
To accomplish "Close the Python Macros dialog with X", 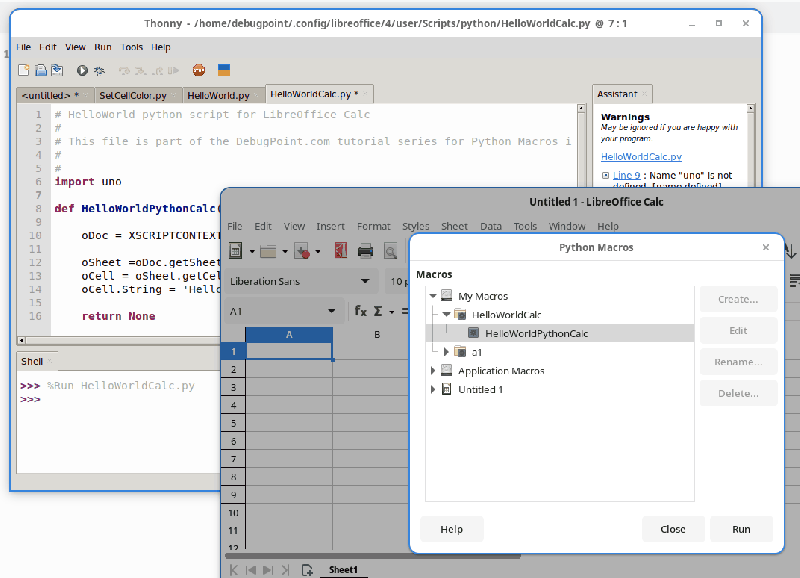I will point(766,247).
